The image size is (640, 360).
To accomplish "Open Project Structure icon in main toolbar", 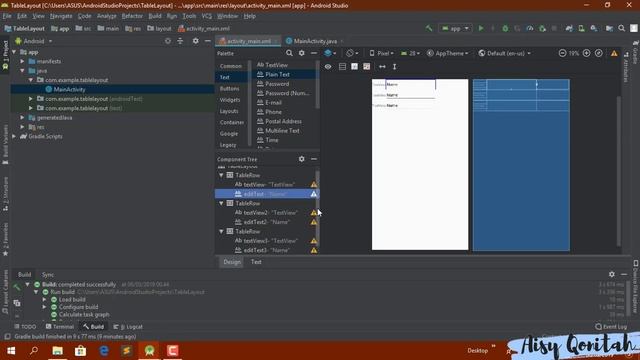I will pos(609,28).
